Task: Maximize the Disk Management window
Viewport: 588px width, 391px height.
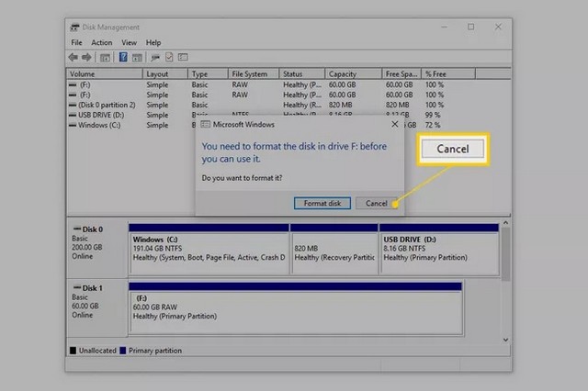Action: 471,27
